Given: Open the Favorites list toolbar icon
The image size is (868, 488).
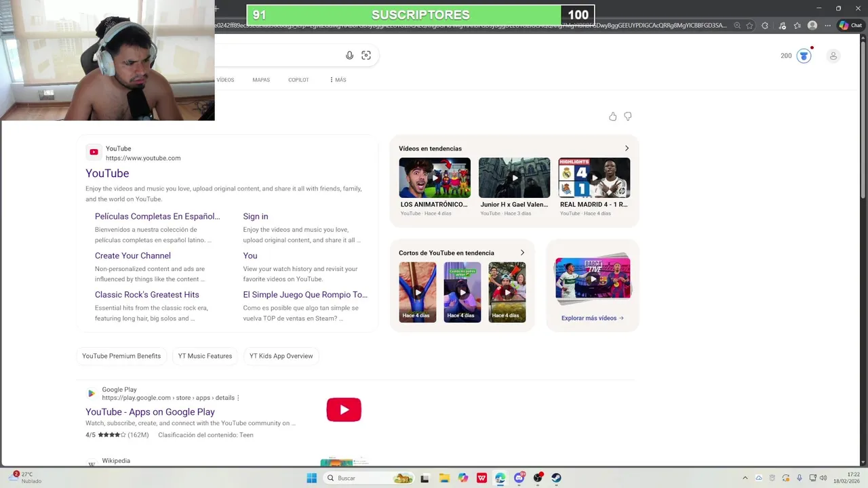Looking at the screenshot, I should pyautogui.click(x=797, y=26).
